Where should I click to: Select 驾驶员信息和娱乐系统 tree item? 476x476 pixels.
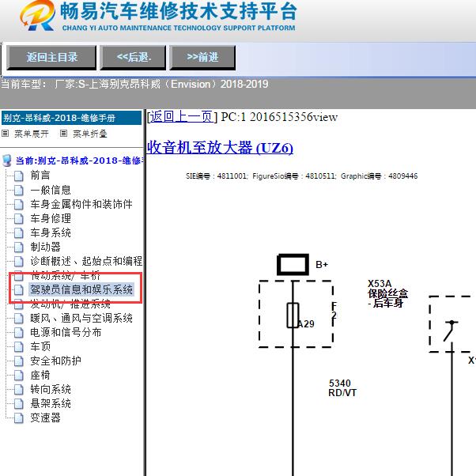coord(81,289)
